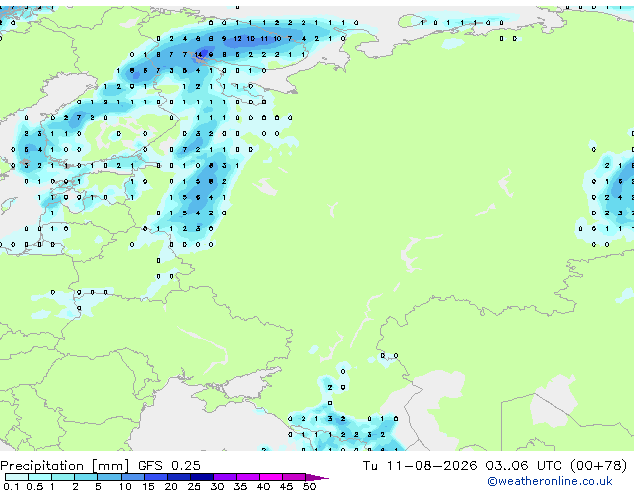Click the '14' peak precipitation value on map
This screenshot has width=634, height=490.
tap(198, 55)
